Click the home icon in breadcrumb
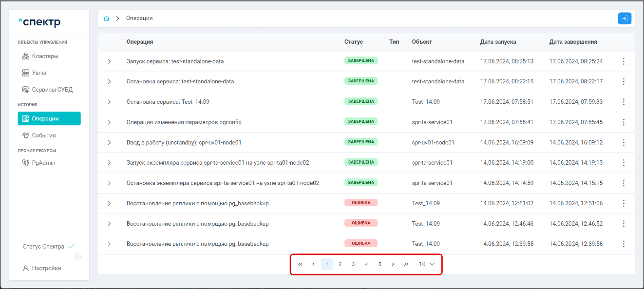Image resolution: width=644 pixels, height=289 pixels. pos(106,19)
